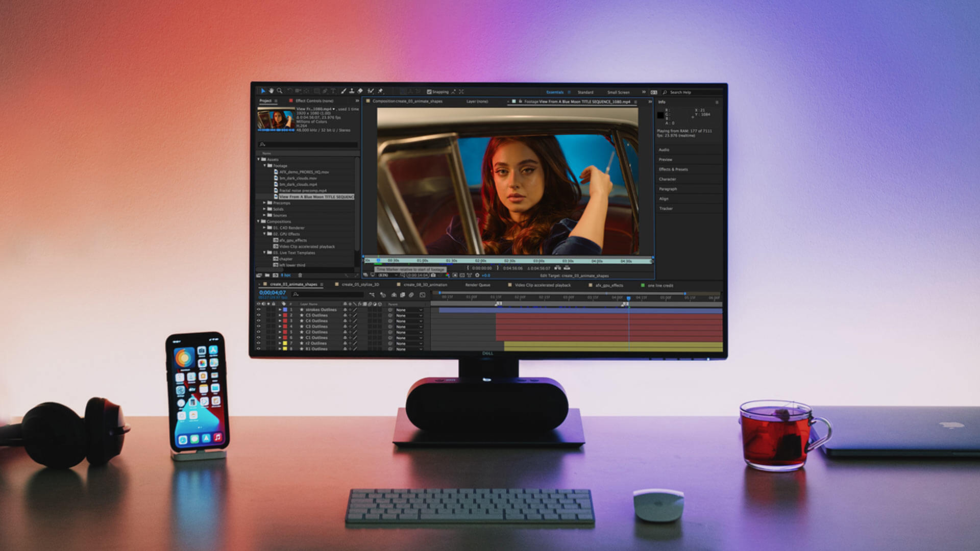Screen dimensions: 980x551
Task: Open the create_05_stylize_3D timeline tab
Action: [x=360, y=285]
